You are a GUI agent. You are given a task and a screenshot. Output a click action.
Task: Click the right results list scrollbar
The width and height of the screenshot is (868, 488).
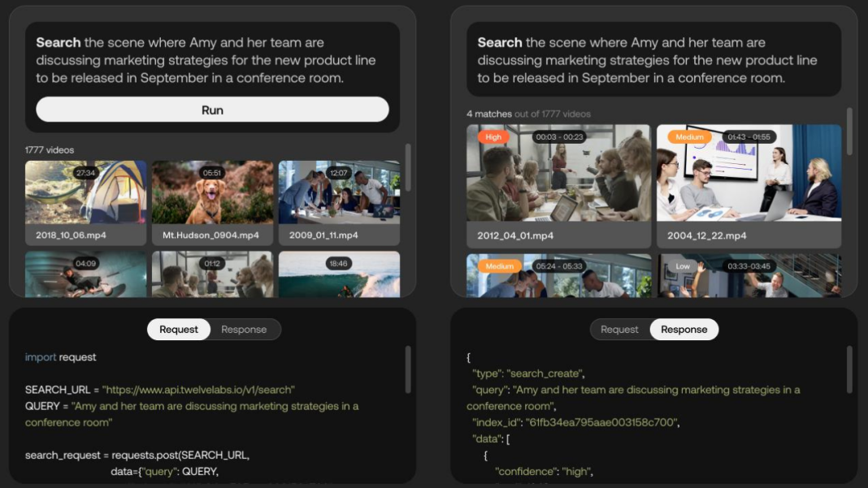pos(849,131)
